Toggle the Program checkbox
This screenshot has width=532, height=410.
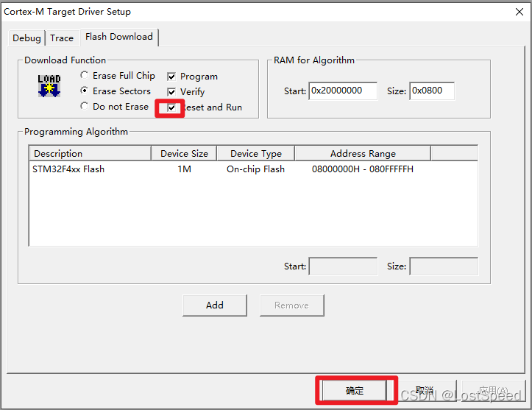[x=171, y=77]
